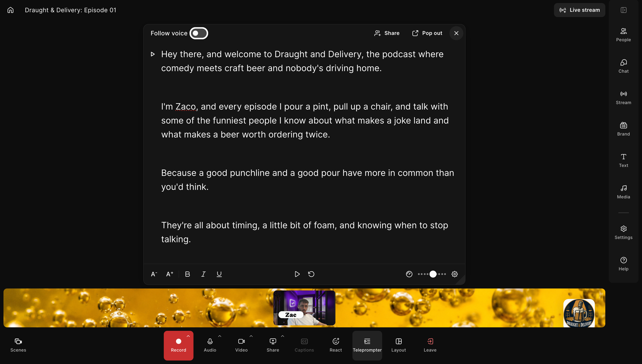The width and height of the screenshot is (642, 364).
Task: Decrease teleprompter font size
Action: click(154, 274)
